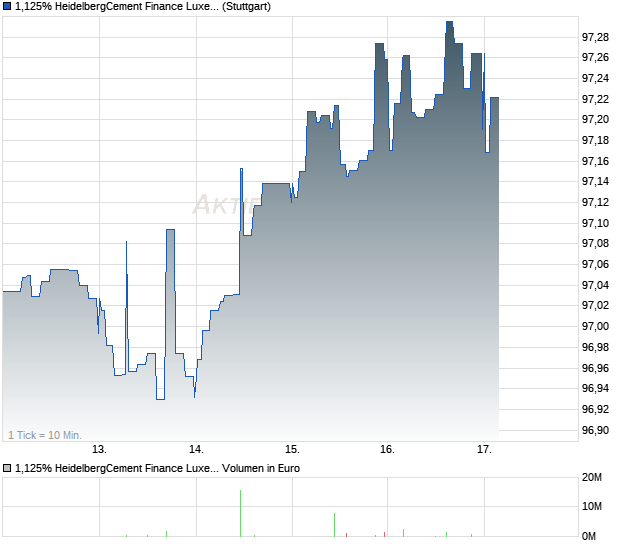Click the y-axis price label '97,22'
The height and width of the screenshot is (546, 620).
[x=595, y=99]
